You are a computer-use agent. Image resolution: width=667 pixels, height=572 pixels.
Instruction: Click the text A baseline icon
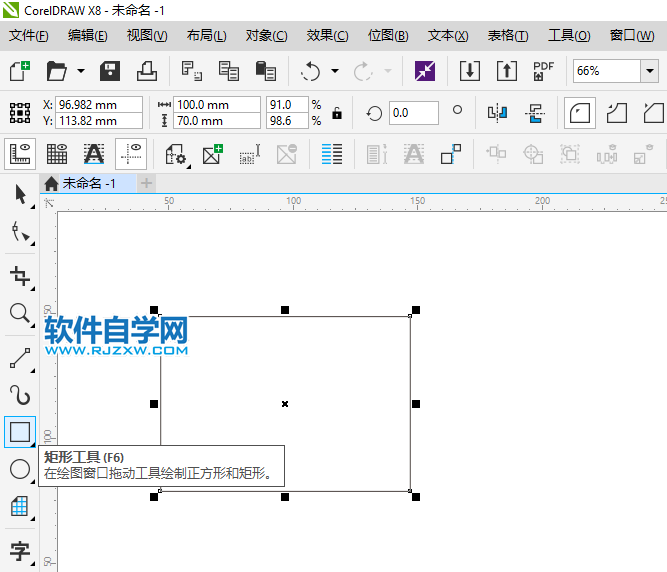click(94, 154)
